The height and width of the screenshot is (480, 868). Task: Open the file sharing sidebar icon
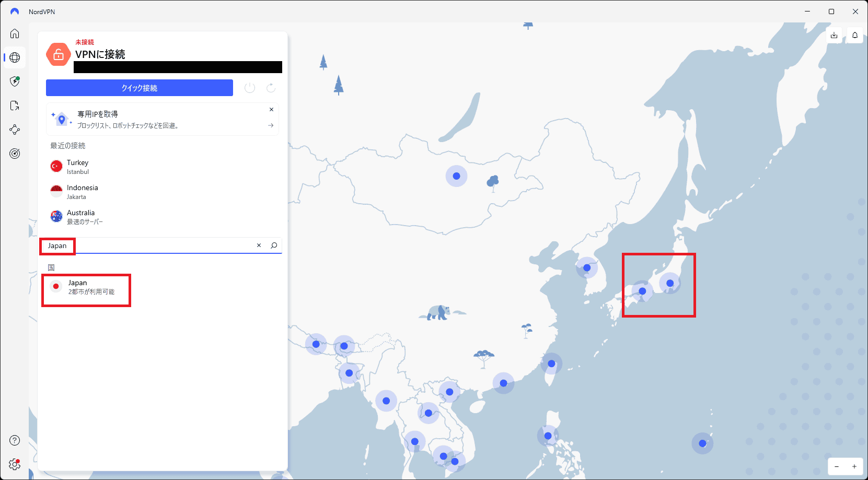15,106
